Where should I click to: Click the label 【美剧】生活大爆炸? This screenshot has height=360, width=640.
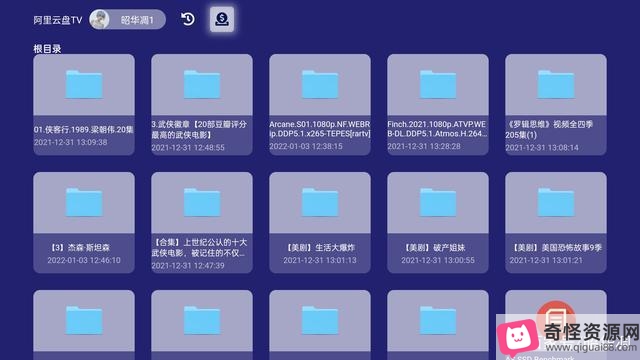point(320,247)
